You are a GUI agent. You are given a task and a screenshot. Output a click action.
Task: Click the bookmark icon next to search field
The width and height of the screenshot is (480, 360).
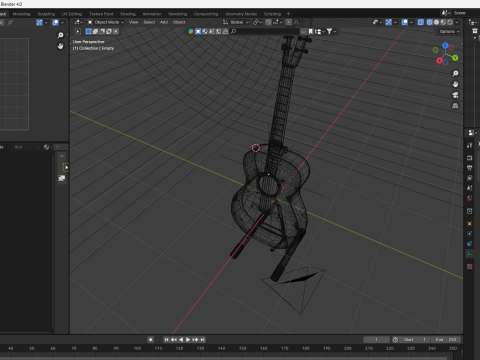(311, 31)
